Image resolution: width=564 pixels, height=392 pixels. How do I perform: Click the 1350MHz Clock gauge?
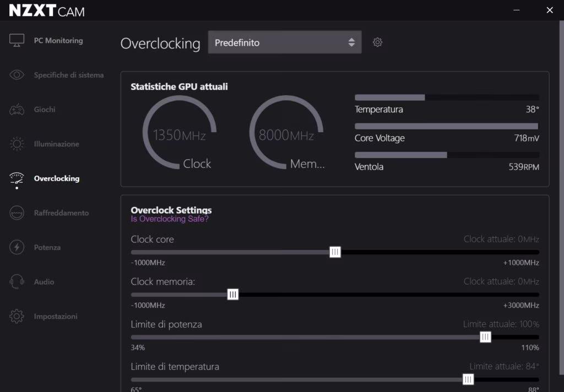pyautogui.click(x=180, y=132)
